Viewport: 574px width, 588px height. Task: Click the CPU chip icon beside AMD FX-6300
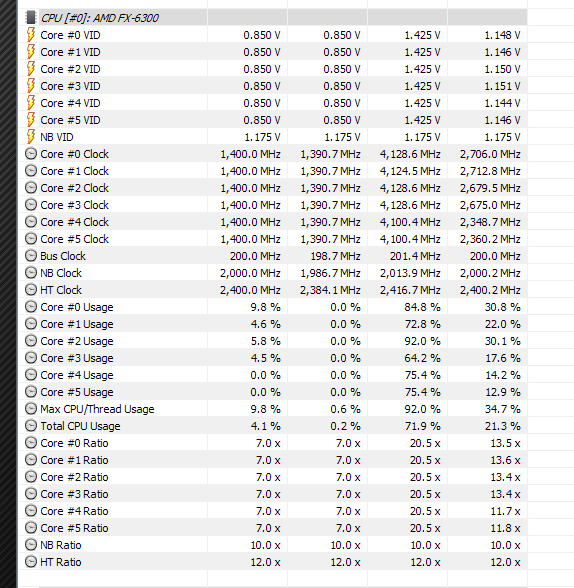point(30,18)
